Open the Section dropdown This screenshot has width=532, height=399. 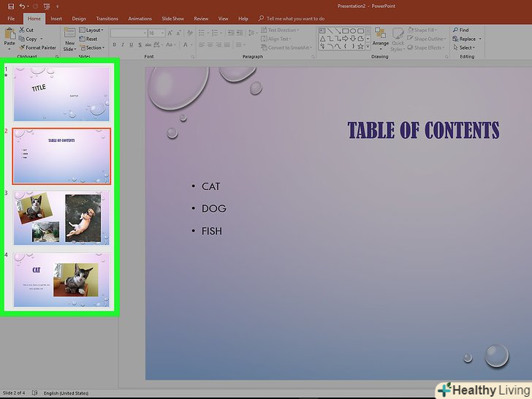point(92,47)
